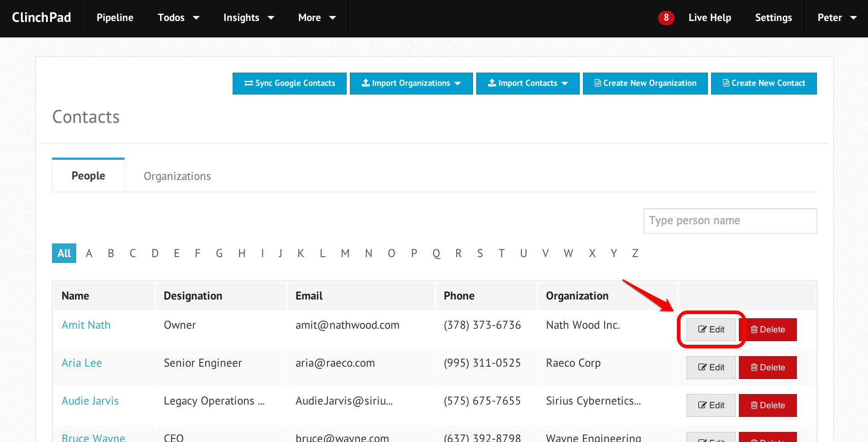The image size is (868, 442).
Task: Expand the Todos dropdown menu
Action: pyautogui.click(x=178, y=18)
